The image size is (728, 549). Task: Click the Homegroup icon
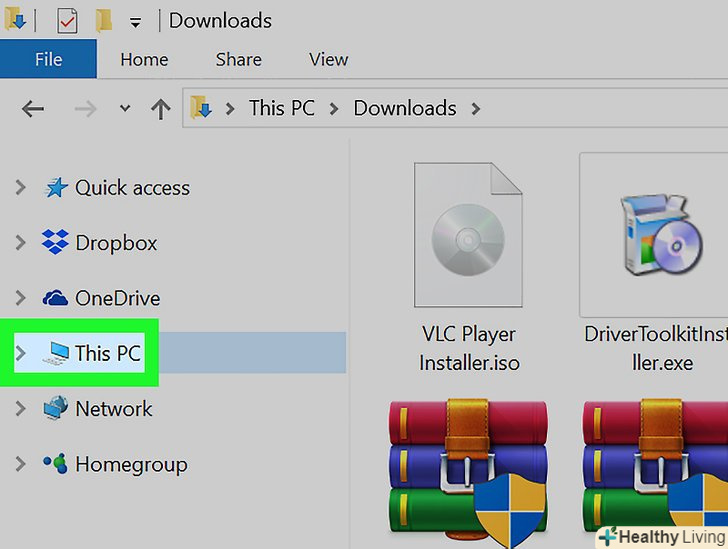pyautogui.click(x=56, y=463)
